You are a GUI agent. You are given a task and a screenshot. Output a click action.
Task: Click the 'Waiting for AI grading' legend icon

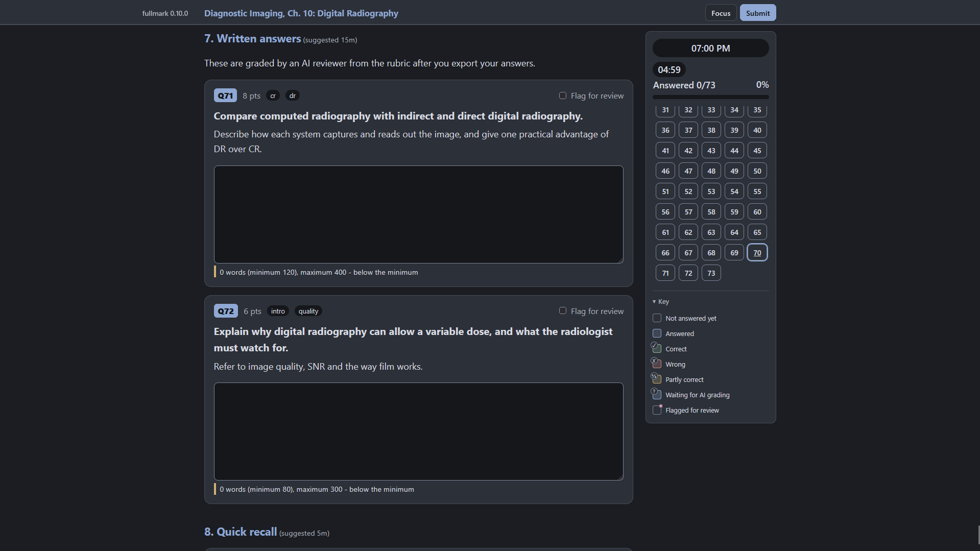[657, 394]
